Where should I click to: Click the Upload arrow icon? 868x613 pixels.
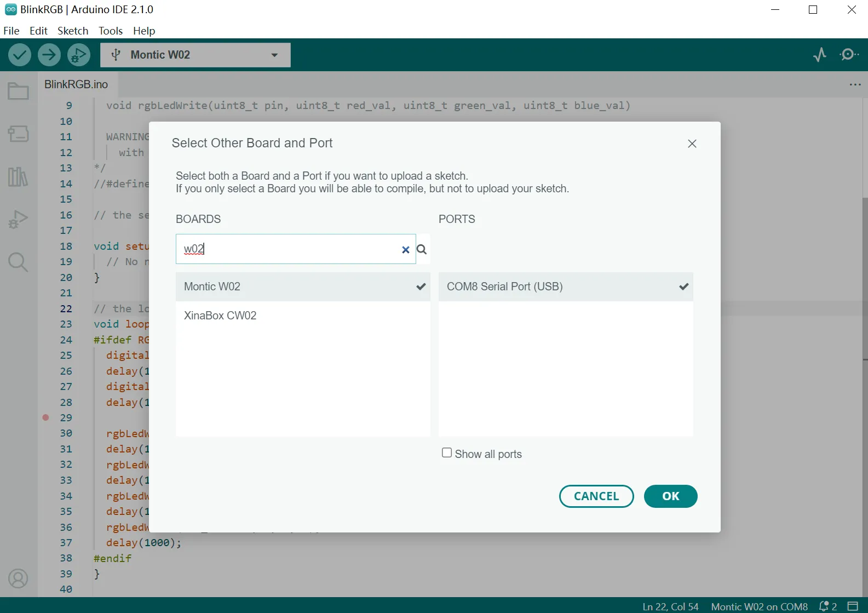[x=49, y=55]
